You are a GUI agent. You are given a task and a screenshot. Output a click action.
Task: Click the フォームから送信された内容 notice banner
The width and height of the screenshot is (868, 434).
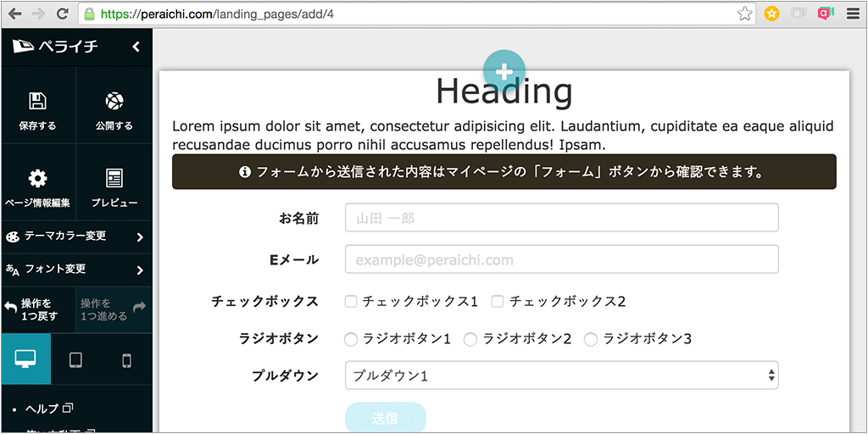coord(504,171)
